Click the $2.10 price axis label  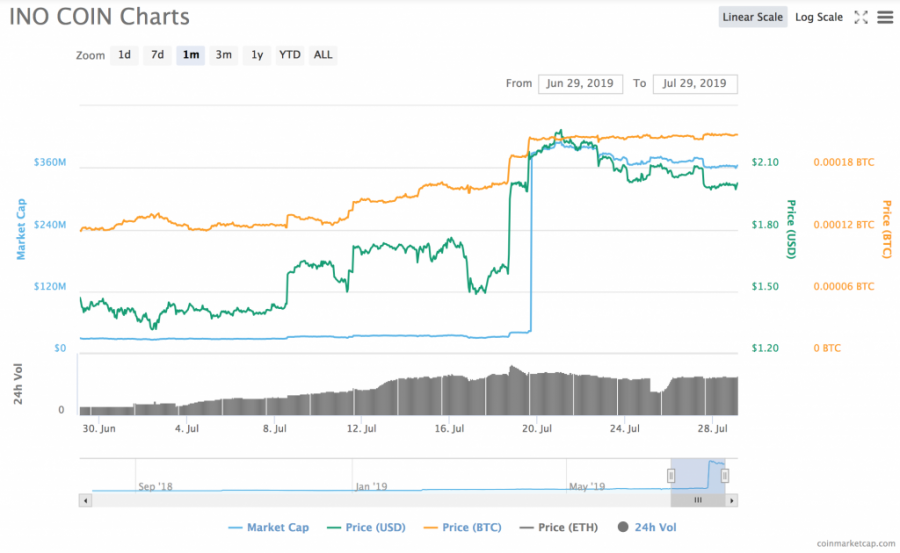[765, 163]
